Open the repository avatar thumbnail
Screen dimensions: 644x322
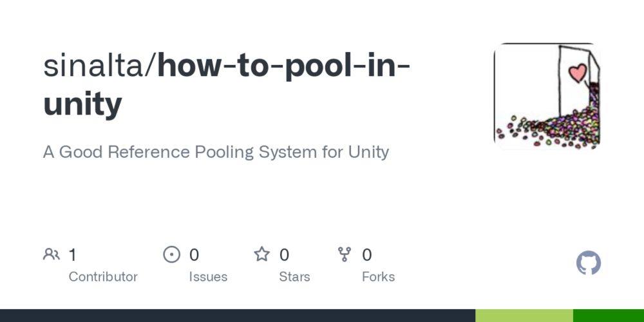pos(547,96)
